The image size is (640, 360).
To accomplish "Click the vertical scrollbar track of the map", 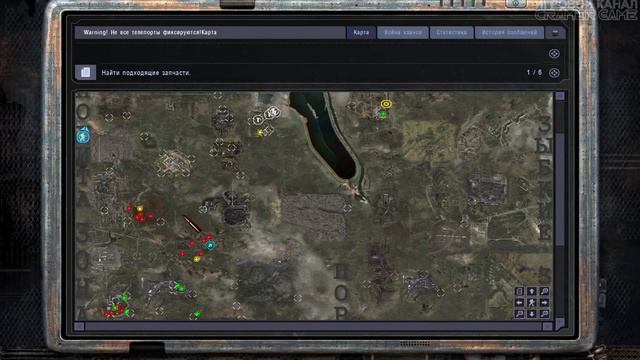I will point(560,208).
